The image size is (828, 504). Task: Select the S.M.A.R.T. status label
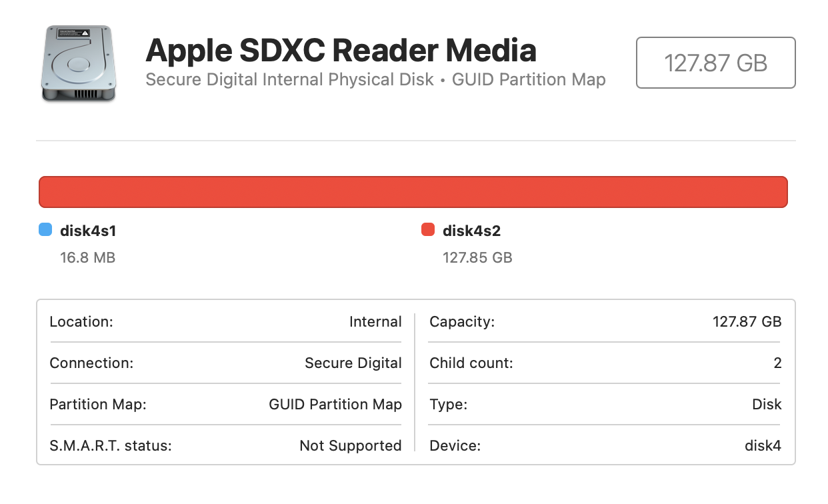(x=111, y=446)
